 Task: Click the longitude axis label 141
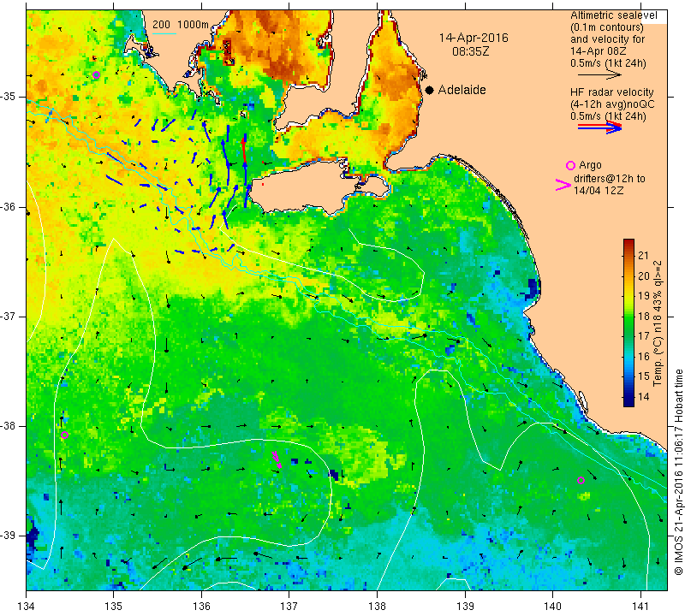point(640,606)
